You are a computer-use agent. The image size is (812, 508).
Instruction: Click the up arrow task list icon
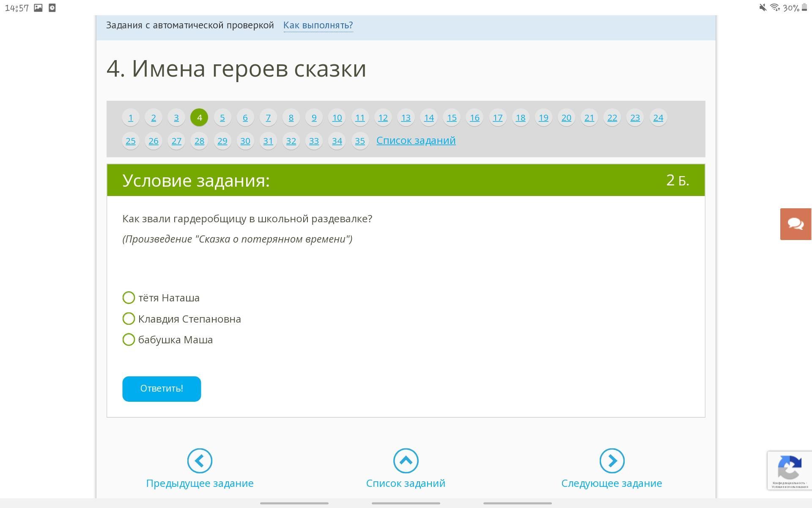pos(406,461)
